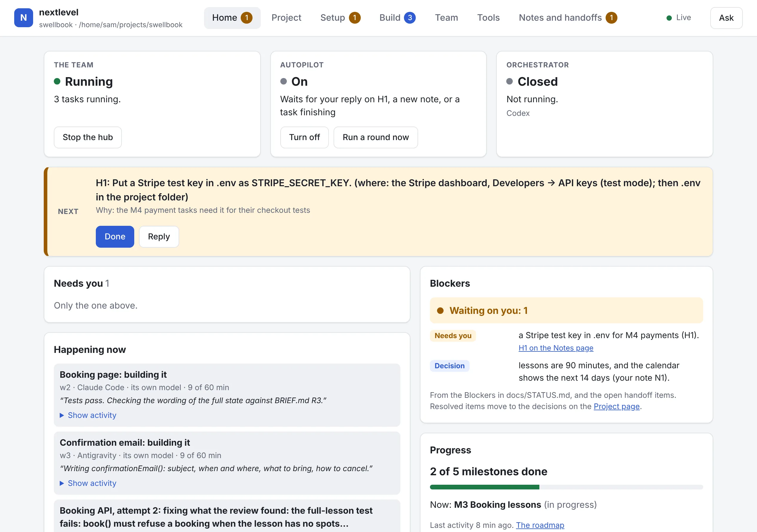Click the milestones progress bar
Screen dimensions: 757x532
coord(567,487)
